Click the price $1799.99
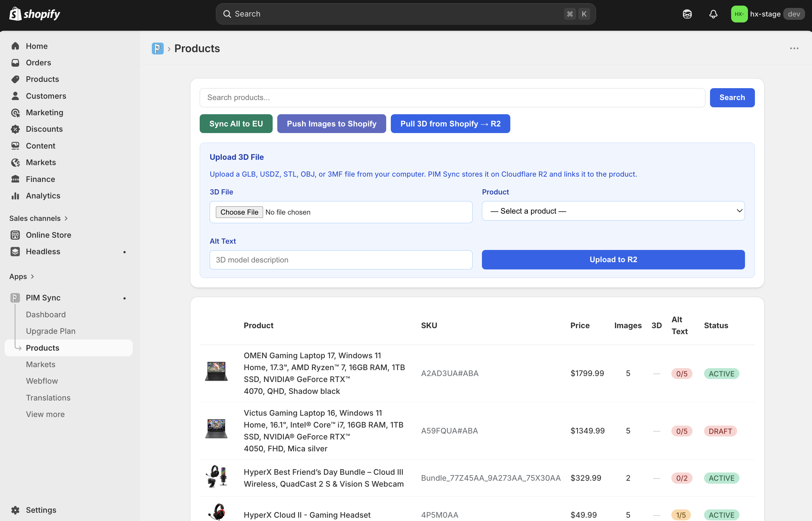The image size is (812, 521). click(x=587, y=373)
